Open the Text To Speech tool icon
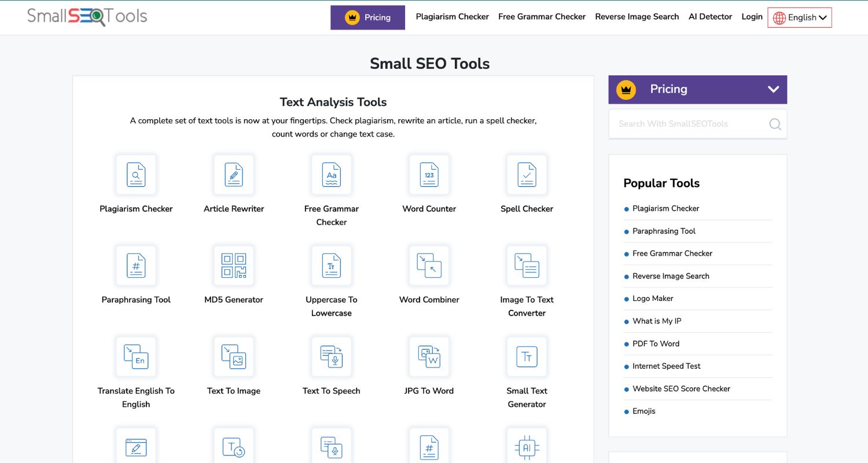The width and height of the screenshot is (868, 463). (331, 357)
